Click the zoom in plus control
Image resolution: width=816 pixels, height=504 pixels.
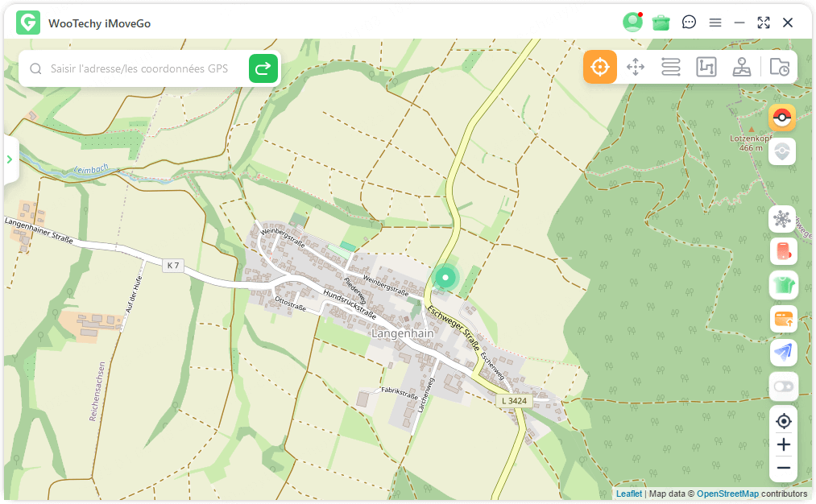point(782,444)
